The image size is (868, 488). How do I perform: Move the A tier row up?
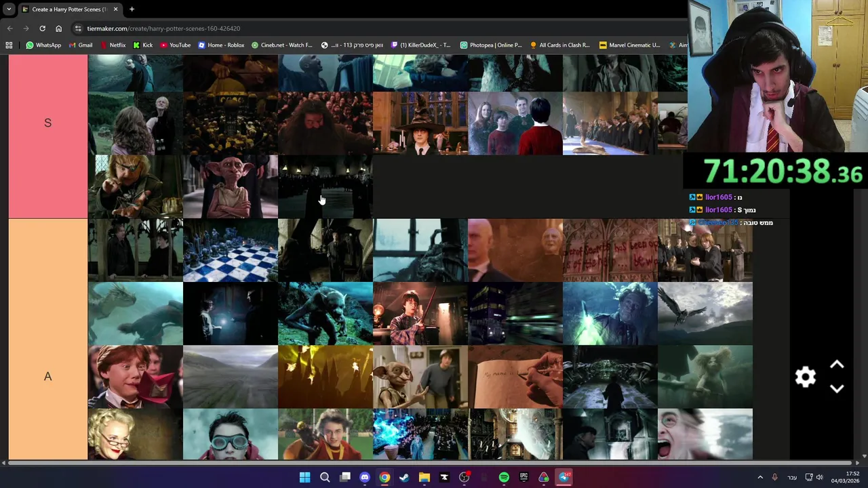click(837, 365)
